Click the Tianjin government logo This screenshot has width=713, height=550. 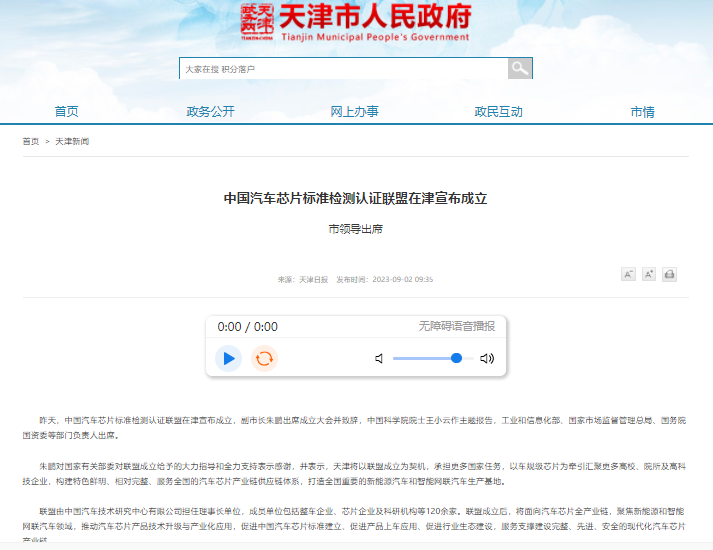pyautogui.click(x=356, y=23)
